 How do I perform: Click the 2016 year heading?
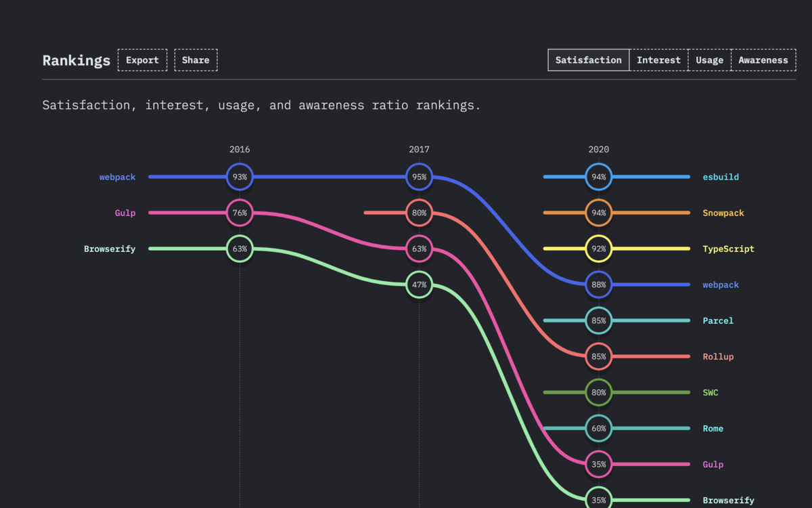(240, 149)
